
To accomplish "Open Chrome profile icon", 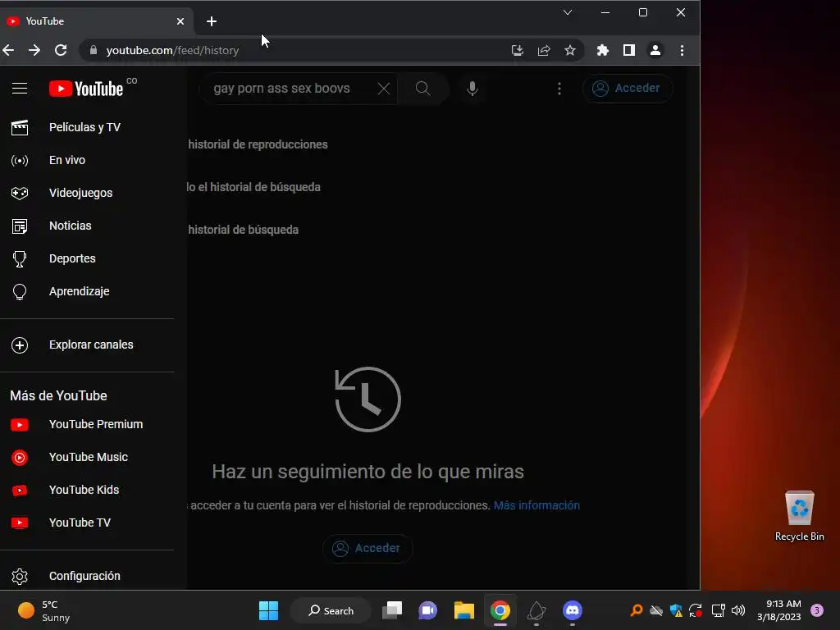I will click(655, 50).
